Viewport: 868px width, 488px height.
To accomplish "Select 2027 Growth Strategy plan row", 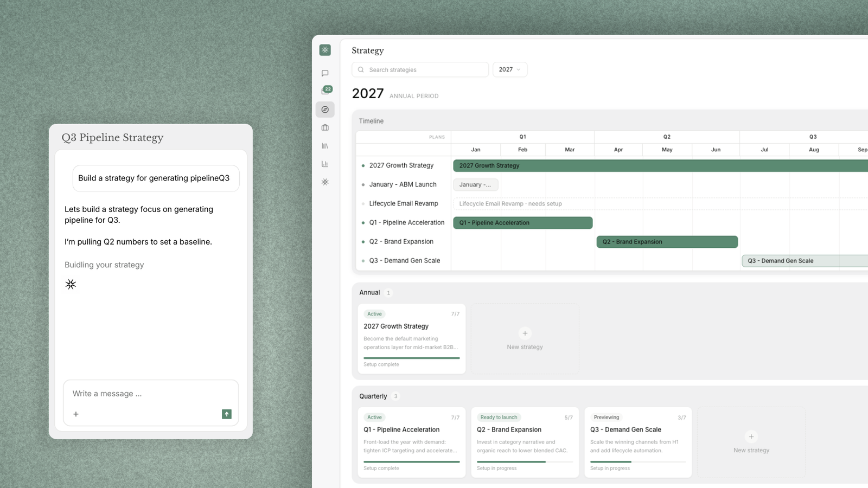I will pyautogui.click(x=403, y=165).
